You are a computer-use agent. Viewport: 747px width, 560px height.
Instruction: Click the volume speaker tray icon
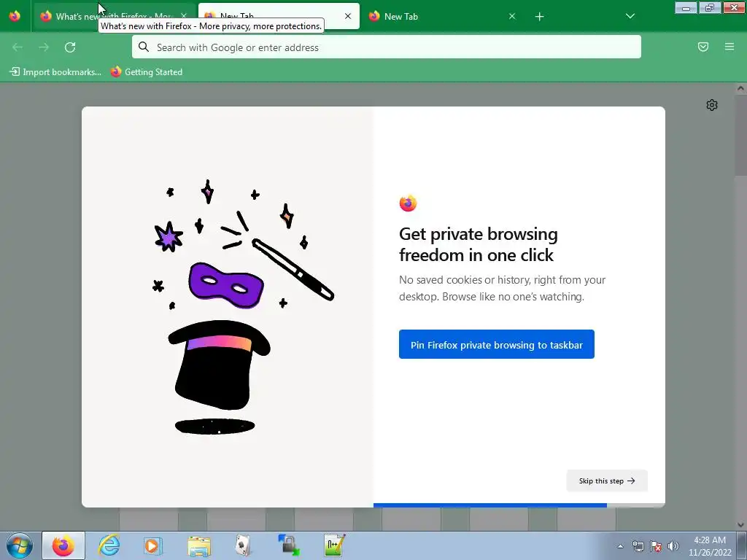(x=673, y=547)
